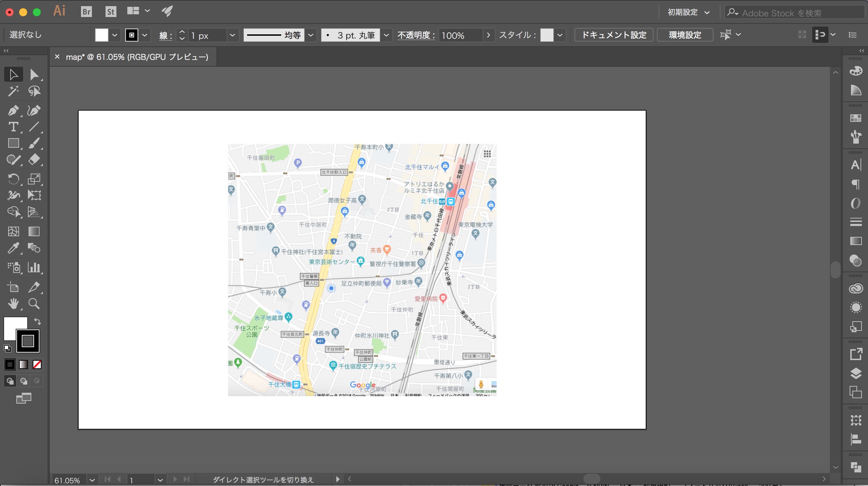Change screen mode button
This screenshot has width=868, height=486.
(x=24, y=398)
